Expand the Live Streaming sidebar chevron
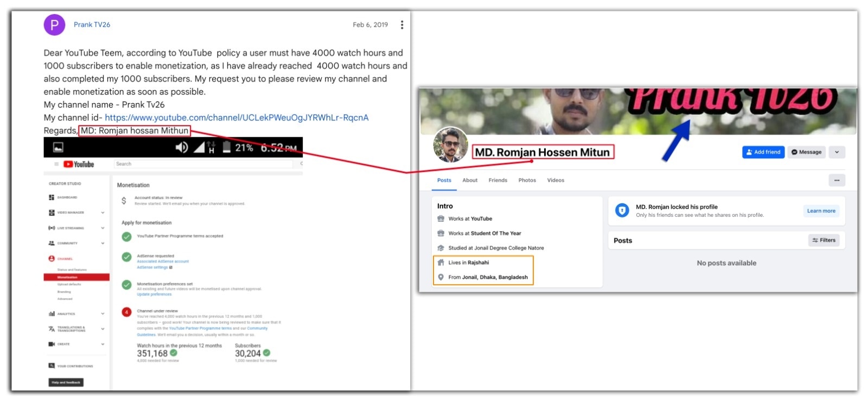The height and width of the screenshot is (404, 868). point(103,228)
